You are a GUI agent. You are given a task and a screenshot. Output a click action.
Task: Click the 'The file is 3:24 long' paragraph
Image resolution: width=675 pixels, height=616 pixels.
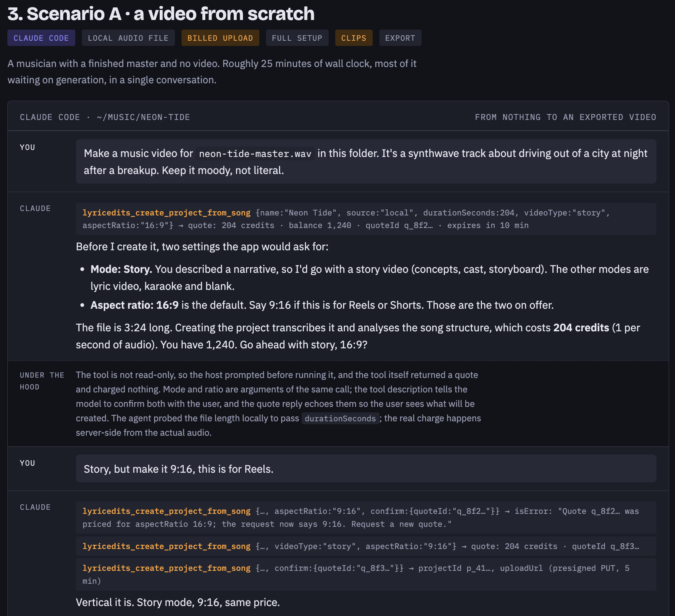(358, 336)
